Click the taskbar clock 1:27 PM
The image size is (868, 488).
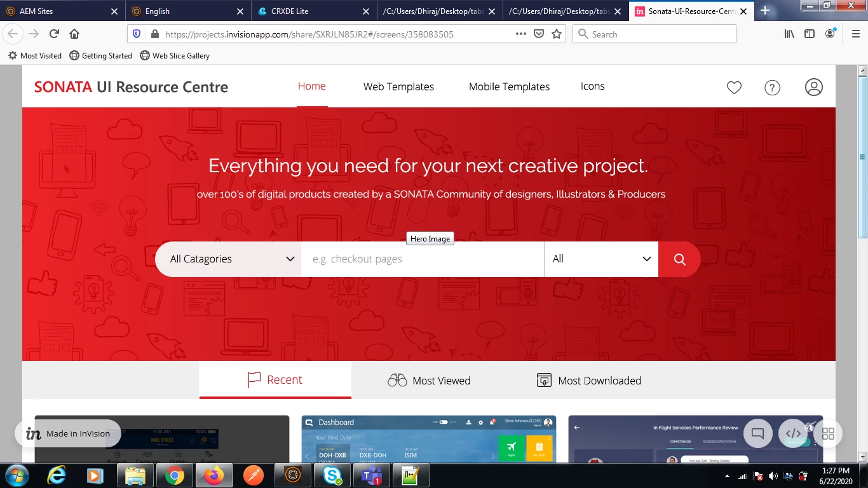pyautogui.click(x=835, y=471)
